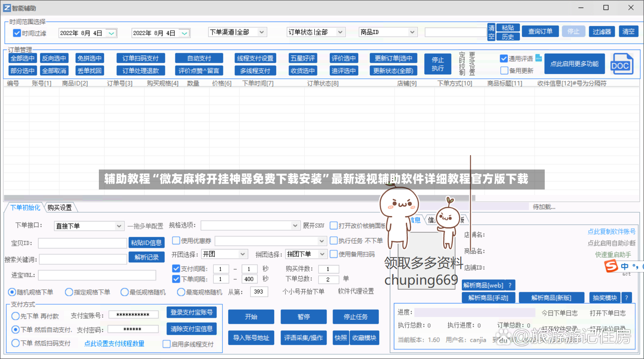The width and height of the screenshot is (644, 359).
Task: Click the 商品标题[11] column header
Action: coord(505,83)
